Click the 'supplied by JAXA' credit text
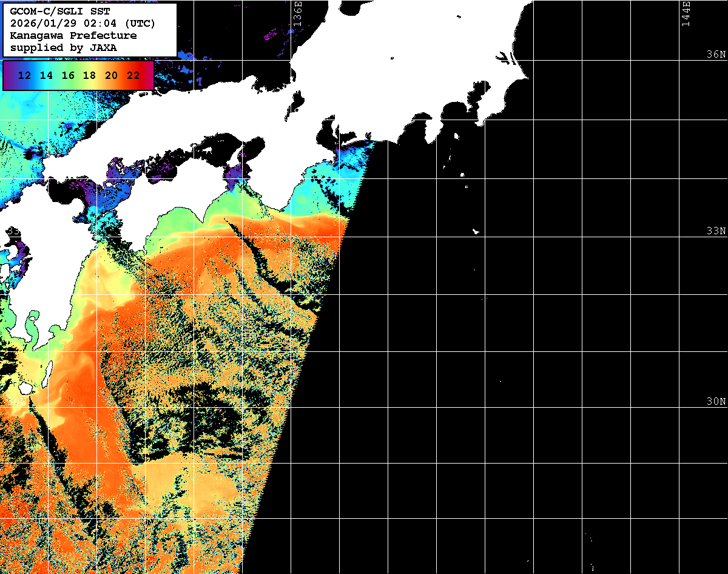The width and height of the screenshot is (728, 574). coord(64,47)
